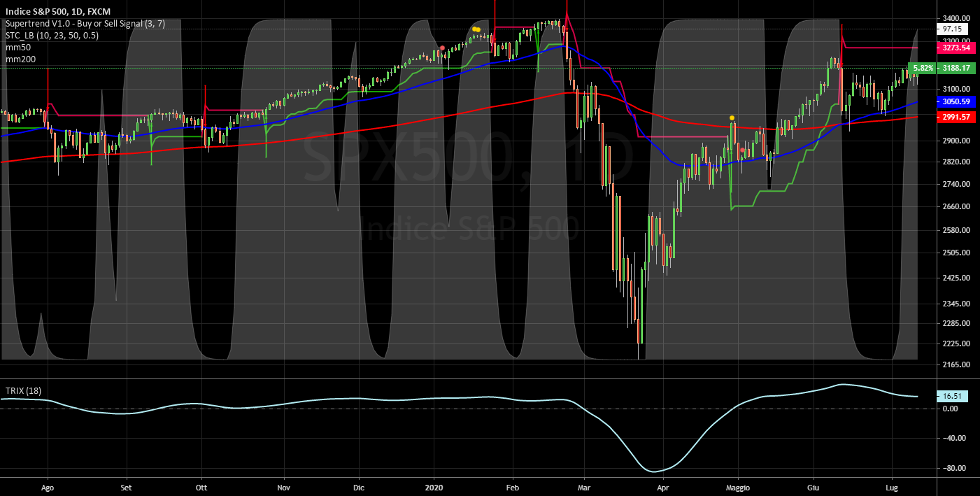
Task: Click the -40.00 TRIX axis label
Action: tap(955, 438)
